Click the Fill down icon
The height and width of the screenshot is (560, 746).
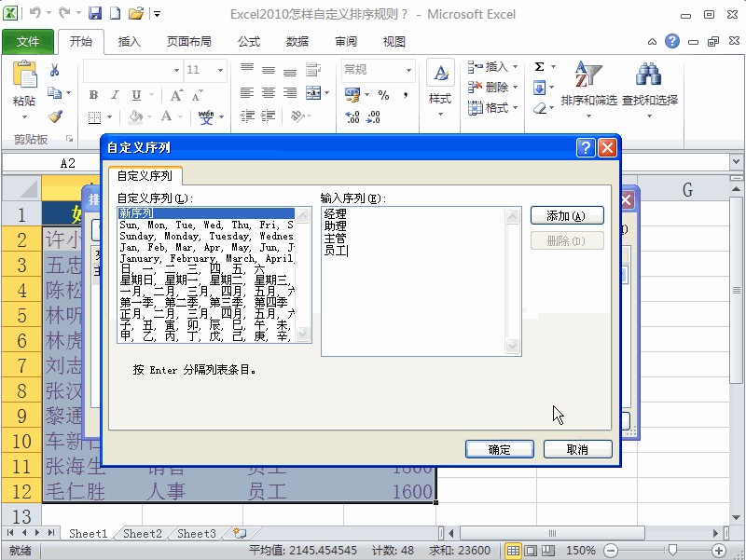[x=540, y=88]
